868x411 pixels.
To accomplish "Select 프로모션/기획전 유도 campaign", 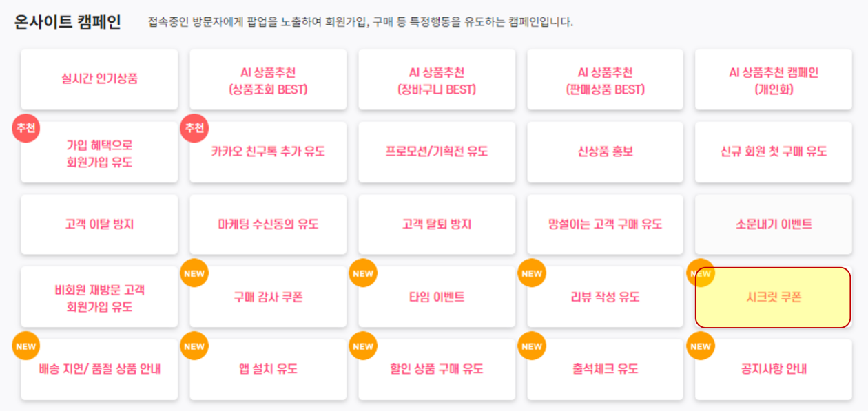I will (437, 152).
